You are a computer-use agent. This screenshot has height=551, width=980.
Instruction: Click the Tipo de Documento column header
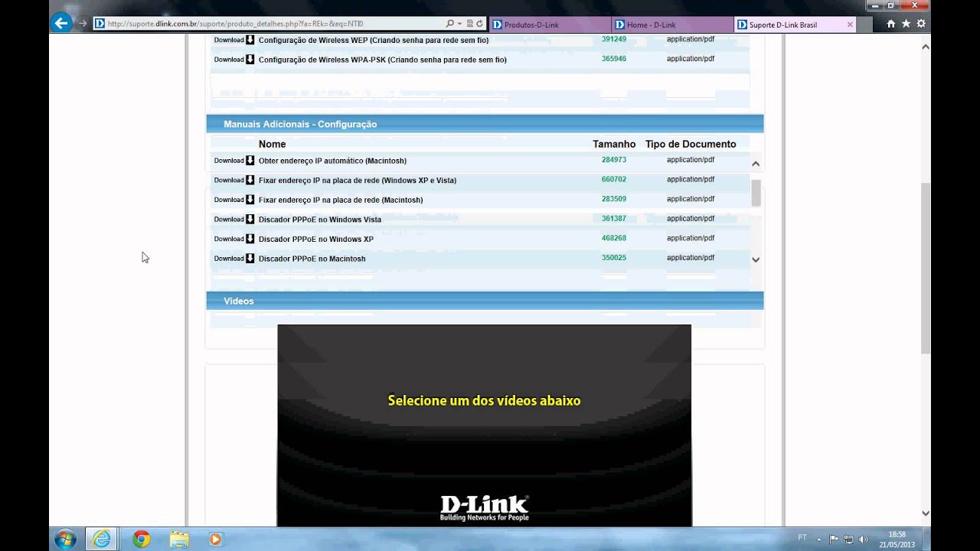click(691, 144)
